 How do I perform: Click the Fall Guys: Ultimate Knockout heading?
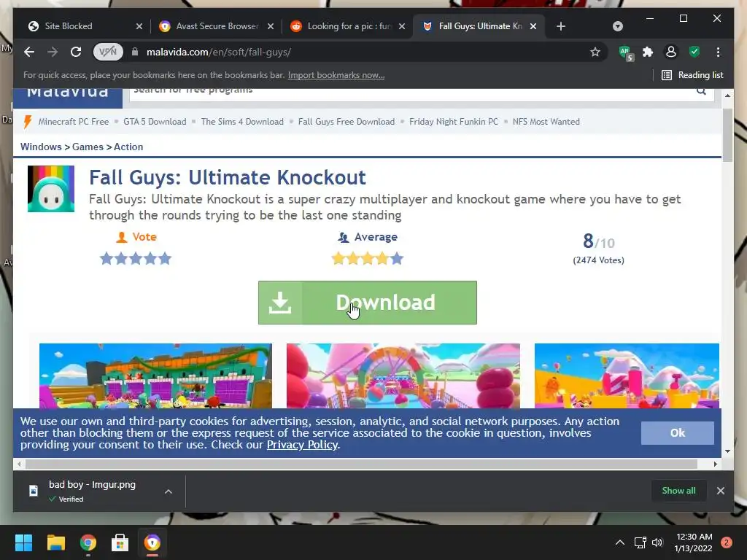pos(228,177)
